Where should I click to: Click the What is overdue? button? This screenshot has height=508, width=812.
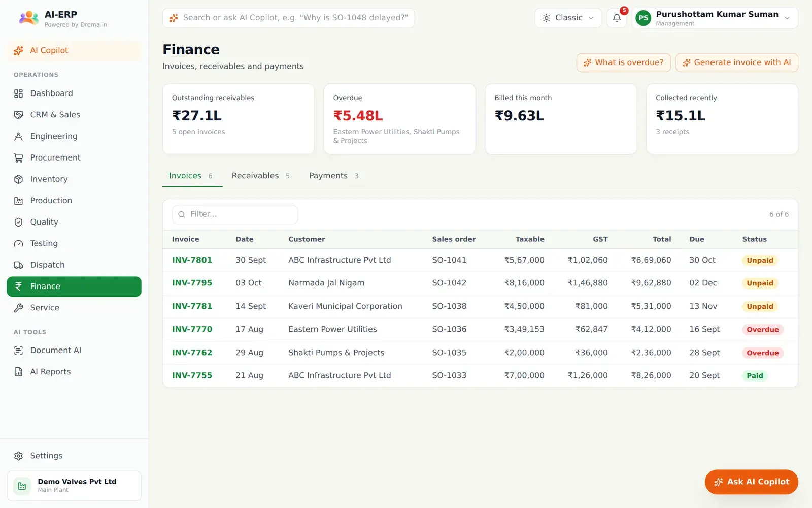(x=623, y=62)
